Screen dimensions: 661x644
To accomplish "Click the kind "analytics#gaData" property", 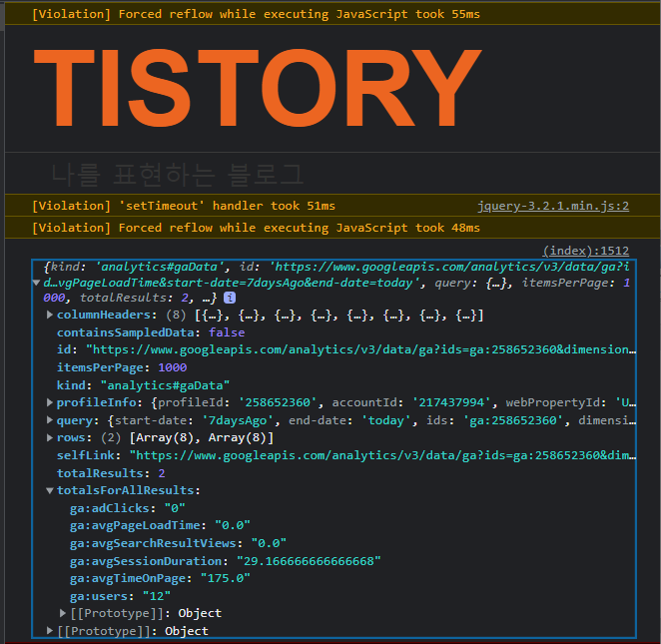I will coord(143,385).
